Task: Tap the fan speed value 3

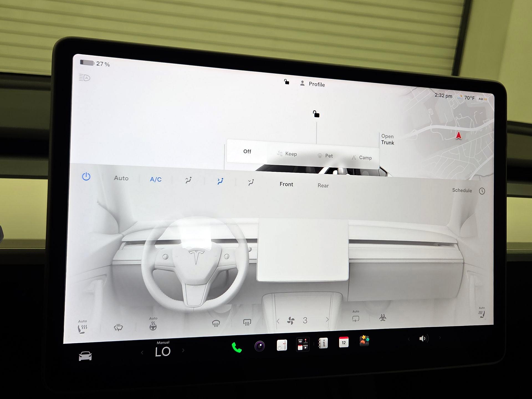Action: pyautogui.click(x=305, y=320)
